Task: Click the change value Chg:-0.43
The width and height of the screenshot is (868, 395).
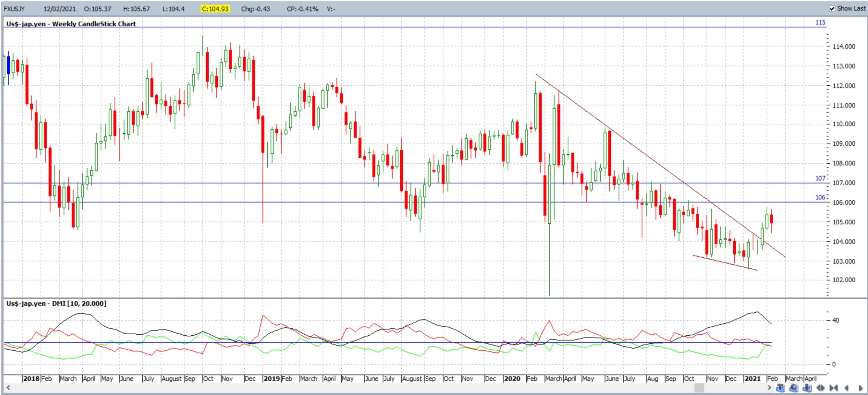Action: [x=256, y=9]
